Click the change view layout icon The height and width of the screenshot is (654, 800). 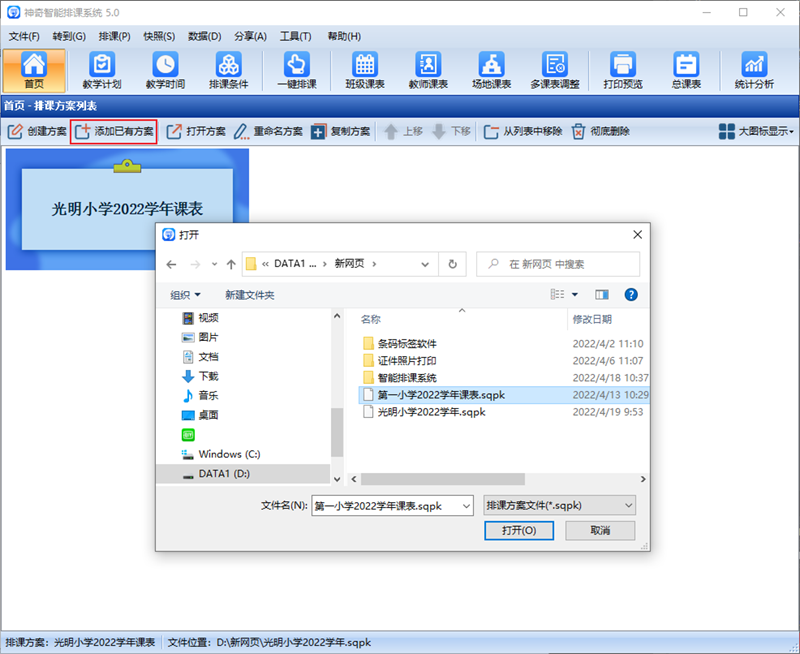pyautogui.click(x=557, y=294)
